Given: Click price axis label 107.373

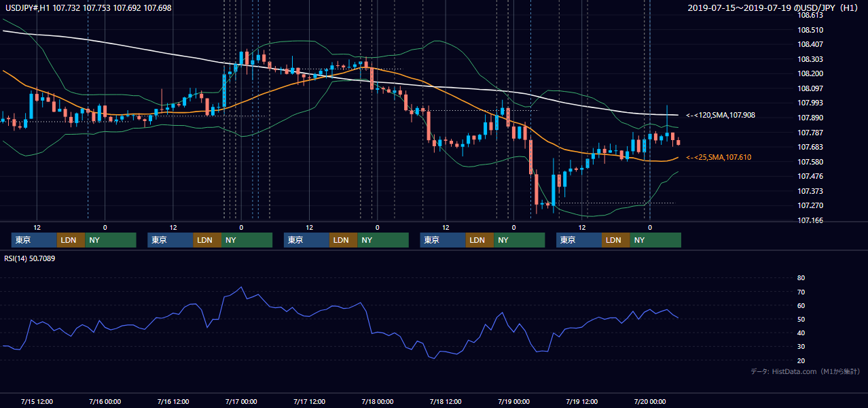Looking at the screenshot, I should click(x=811, y=192).
